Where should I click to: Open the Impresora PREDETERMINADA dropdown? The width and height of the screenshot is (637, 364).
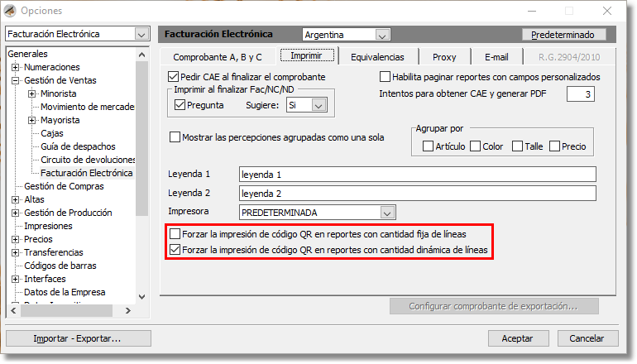(387, 213)
